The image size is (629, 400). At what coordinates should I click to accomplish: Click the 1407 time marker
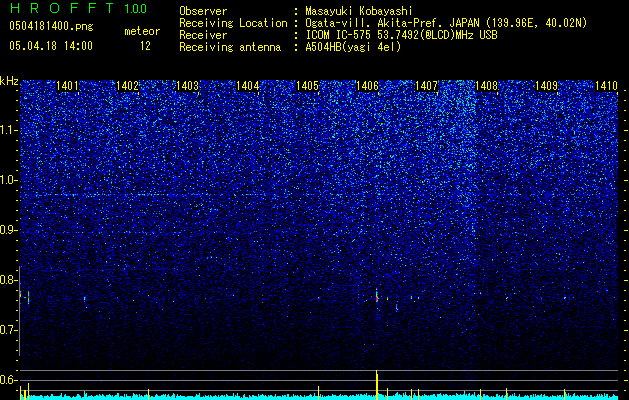pos(426,86)
